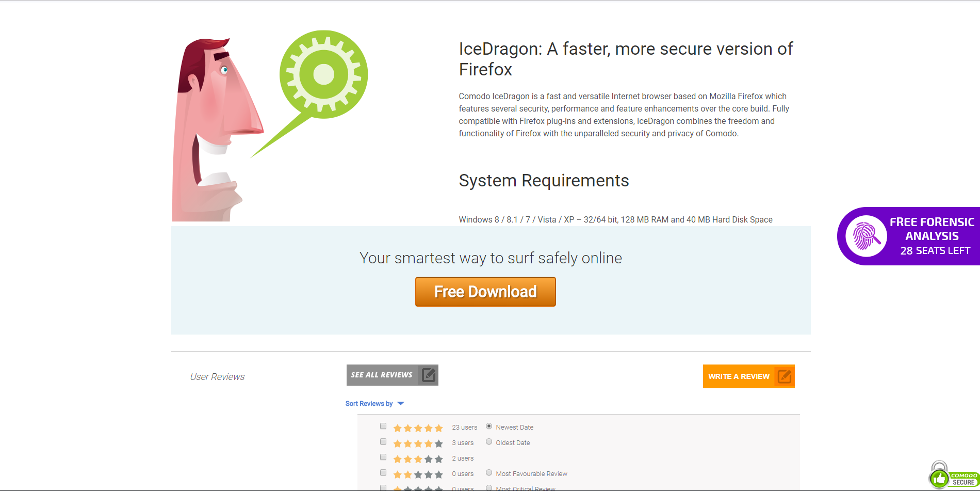Image resolution: width=980 pixels, height=491 pixels.
Task: Select Oldest Date sort option
Action: tap(489, 441)
